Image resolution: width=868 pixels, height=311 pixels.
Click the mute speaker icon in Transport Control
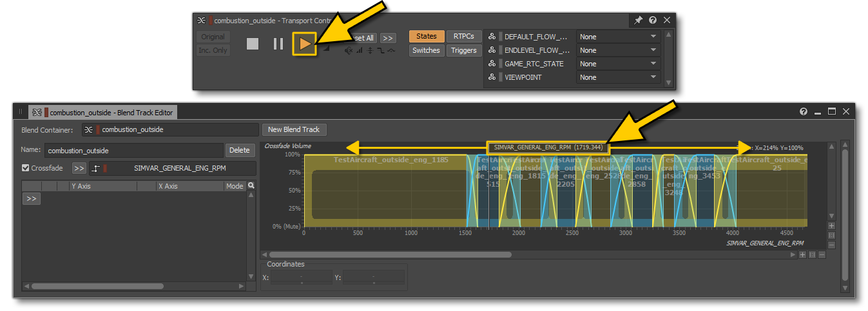349,50
